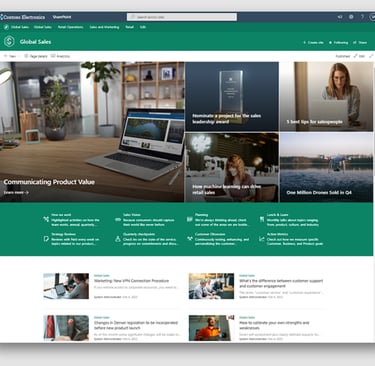The image size is (375, 366).
Task: Click the Global Sales site title
Action: coord(35,42)
